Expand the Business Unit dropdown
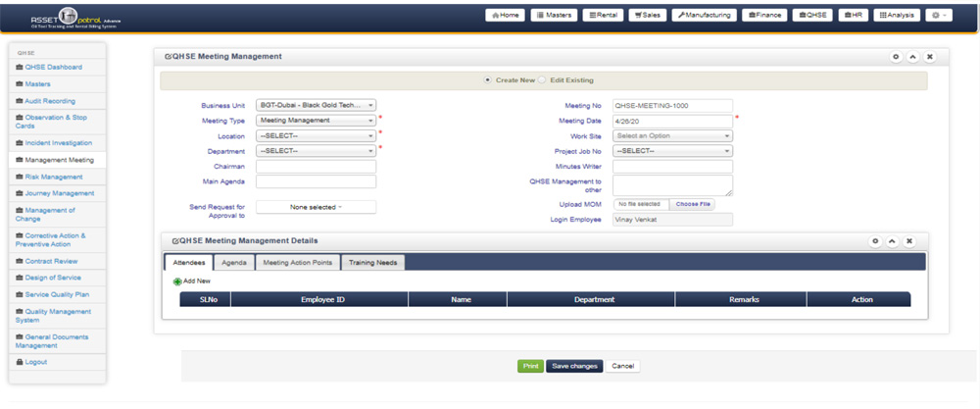This screenshot has width=980, height=409. (316, 105)
